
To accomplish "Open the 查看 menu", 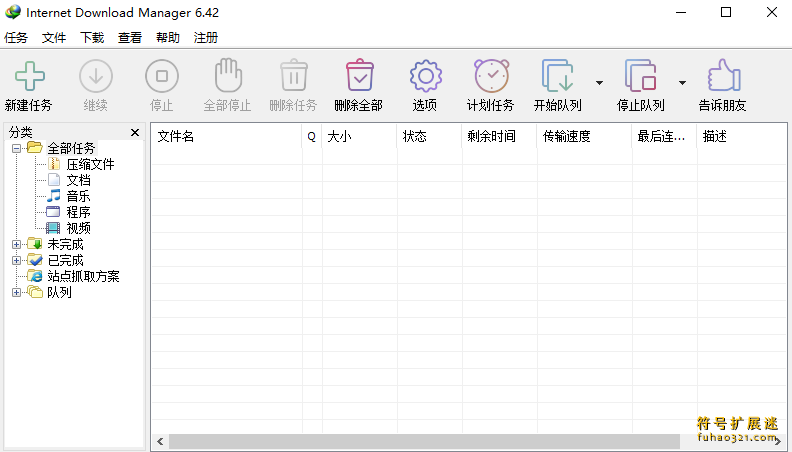I will point(130,37).
